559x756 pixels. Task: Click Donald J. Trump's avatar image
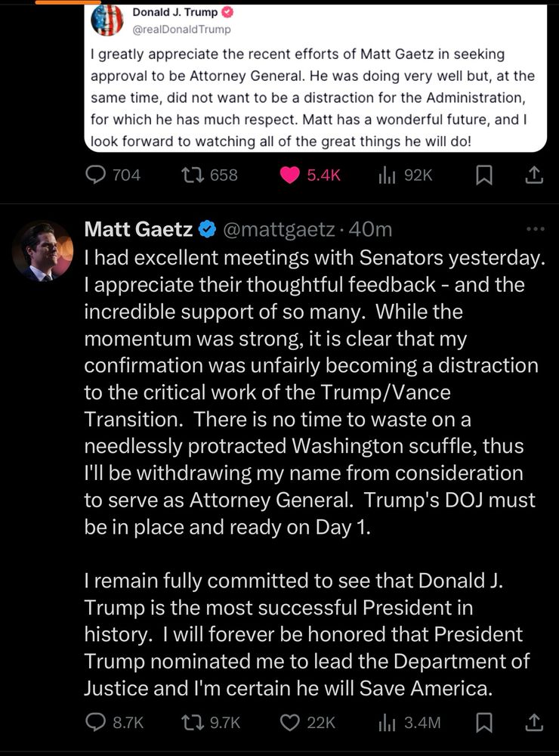click(x=107, y=20)
